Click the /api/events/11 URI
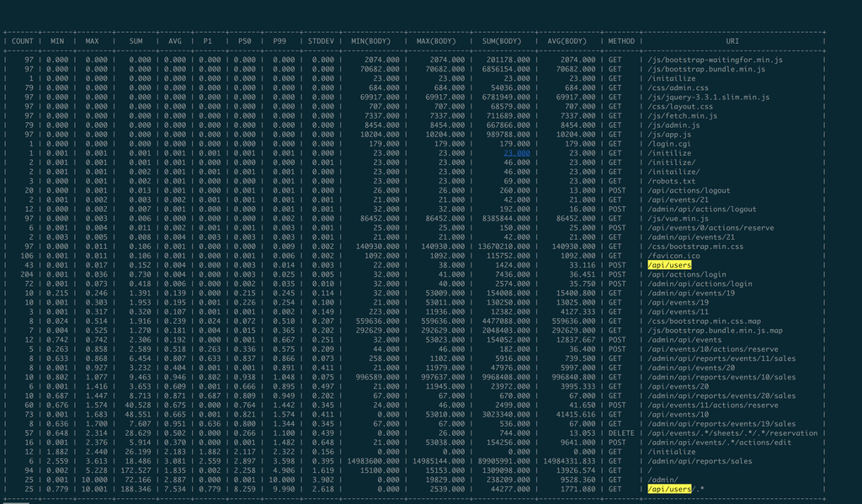This screenshot has width=862, height=504. point(678,312)
